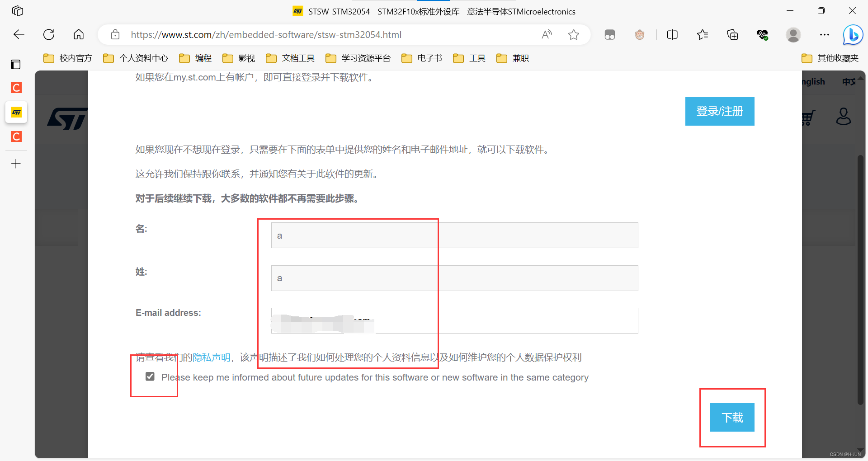The width and height of the screenshot is (868, 461).
Task: Switch site language to 中文
Action: [849, 82]
